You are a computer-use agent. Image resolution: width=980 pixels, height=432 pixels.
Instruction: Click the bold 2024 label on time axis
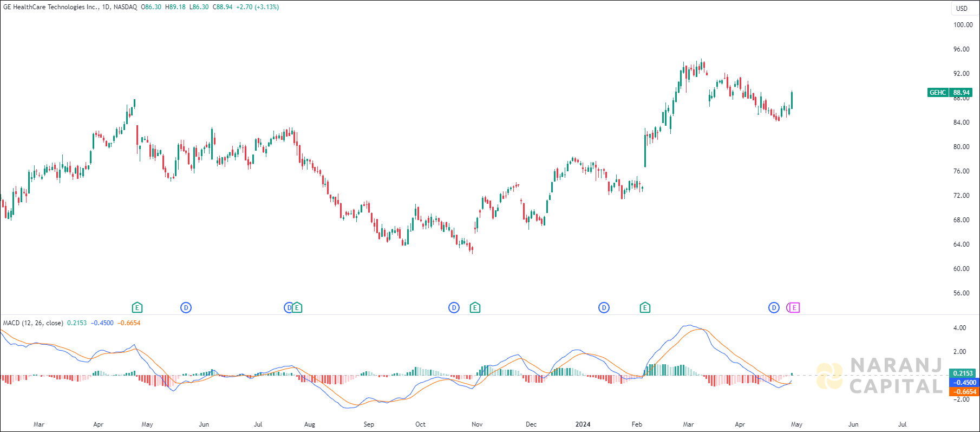583,424
